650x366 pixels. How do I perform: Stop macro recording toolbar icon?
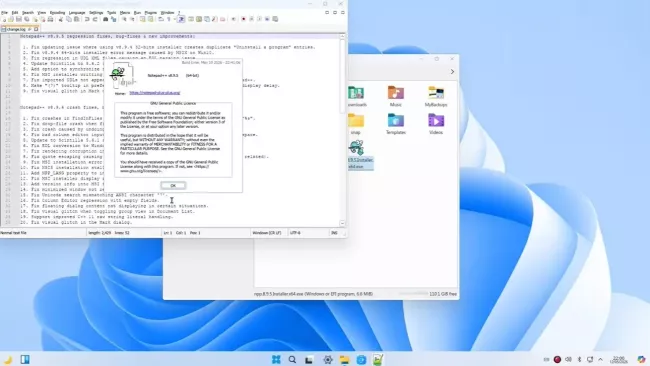point(251,19)
